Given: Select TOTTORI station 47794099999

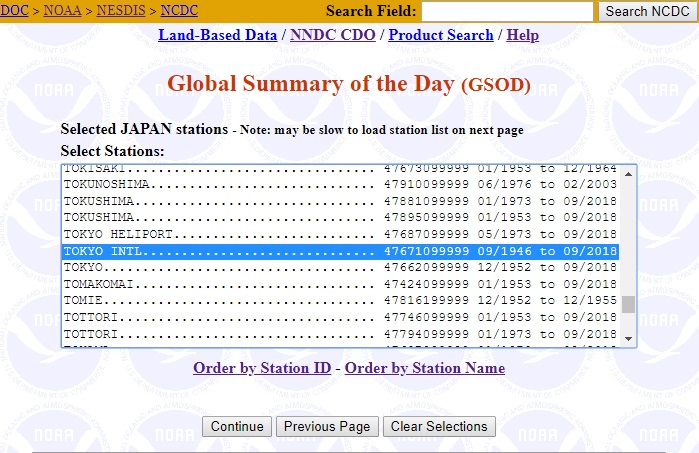Looking at the screenshot, I should click(x=340, y=334).
